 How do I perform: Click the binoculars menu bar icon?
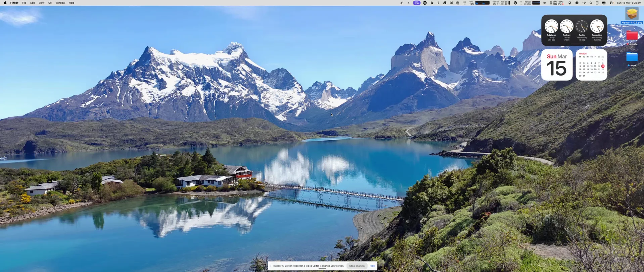pyautogui.click(x=445, y=3)
